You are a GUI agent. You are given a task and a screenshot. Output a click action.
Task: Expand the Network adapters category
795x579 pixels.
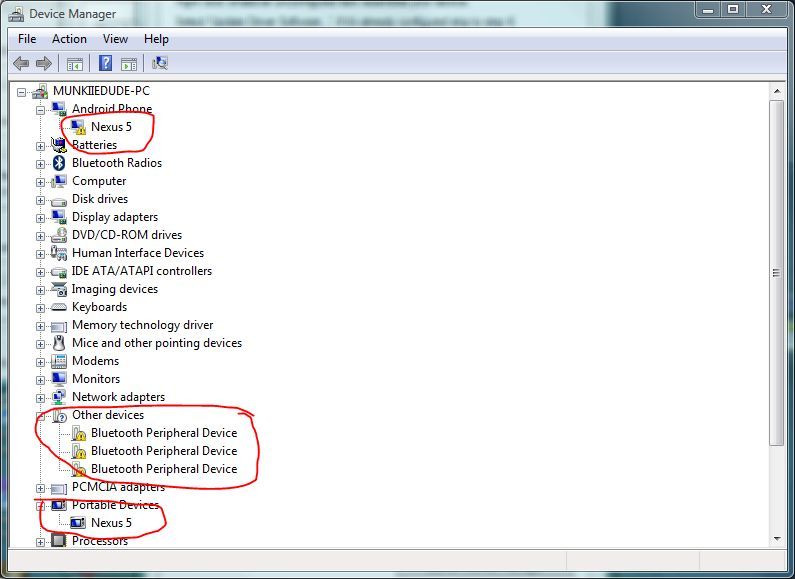point(41,397)
